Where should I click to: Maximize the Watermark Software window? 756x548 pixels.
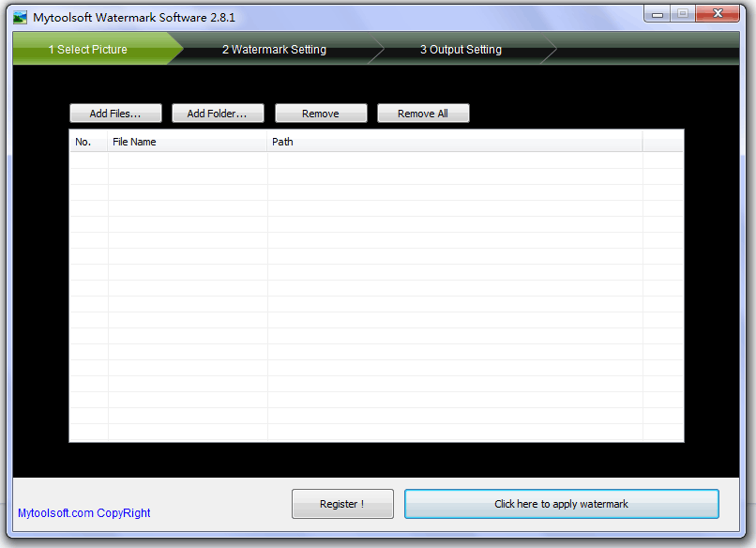click(x=682, y=14)
